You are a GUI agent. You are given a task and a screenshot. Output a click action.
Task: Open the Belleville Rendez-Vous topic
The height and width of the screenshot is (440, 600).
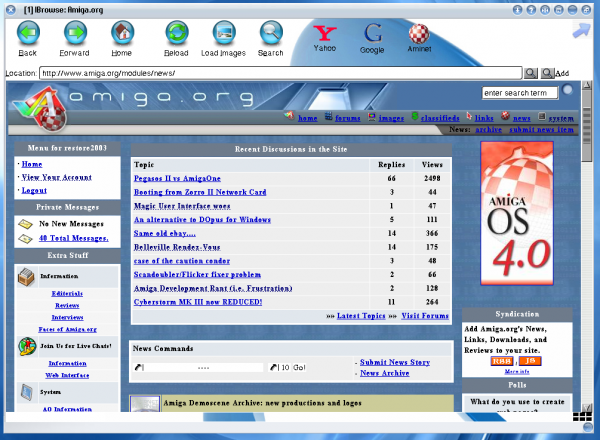click(x=177, y=247)
